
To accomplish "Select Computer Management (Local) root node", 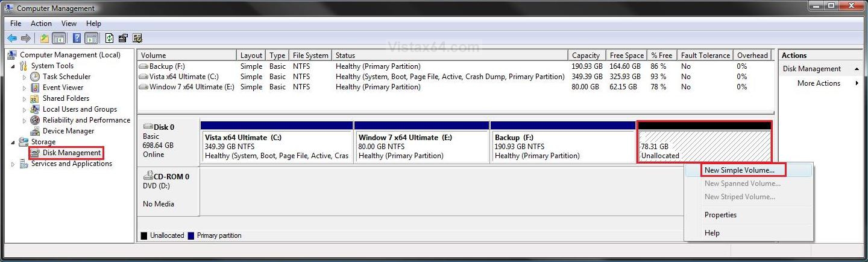I will click(x=70, y=55).
